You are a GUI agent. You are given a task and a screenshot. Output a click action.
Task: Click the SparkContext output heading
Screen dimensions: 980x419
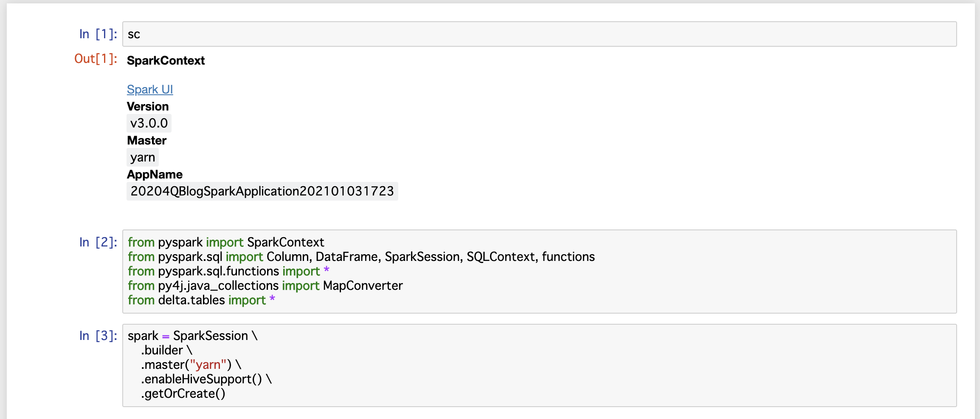[166, 60]
